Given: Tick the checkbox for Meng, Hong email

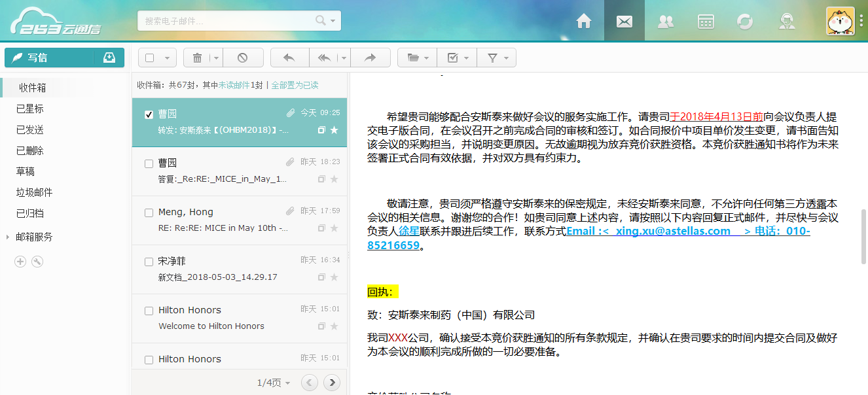Looking at the screenshot, I should pyautogui.click(x=149, y=213).
